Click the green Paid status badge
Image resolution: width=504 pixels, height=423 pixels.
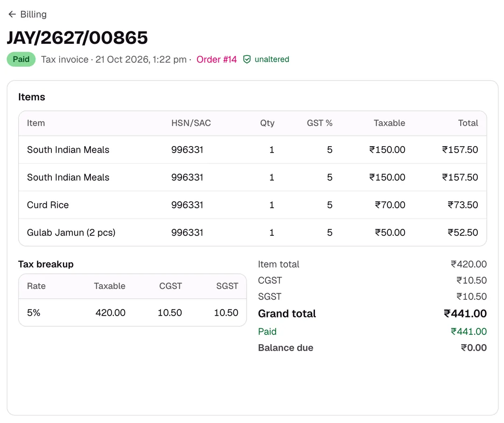[x=21, y=59]
